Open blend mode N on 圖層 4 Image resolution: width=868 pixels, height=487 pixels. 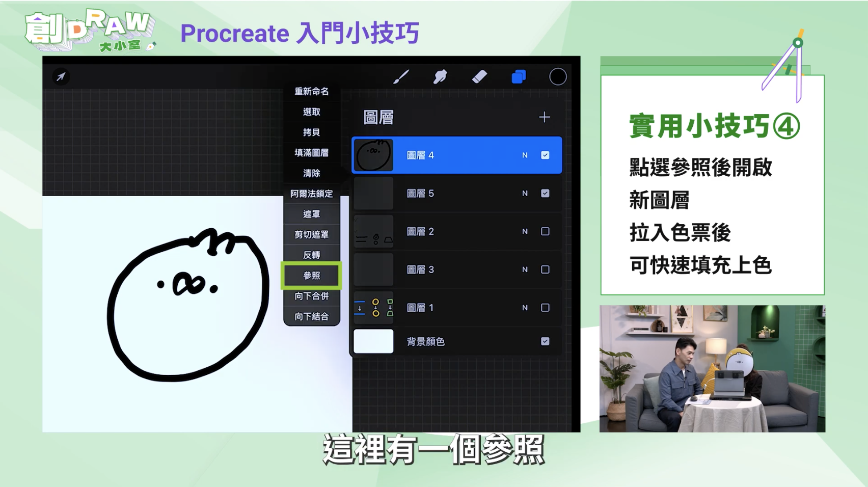pyautogui.click(x=525, y=155)
